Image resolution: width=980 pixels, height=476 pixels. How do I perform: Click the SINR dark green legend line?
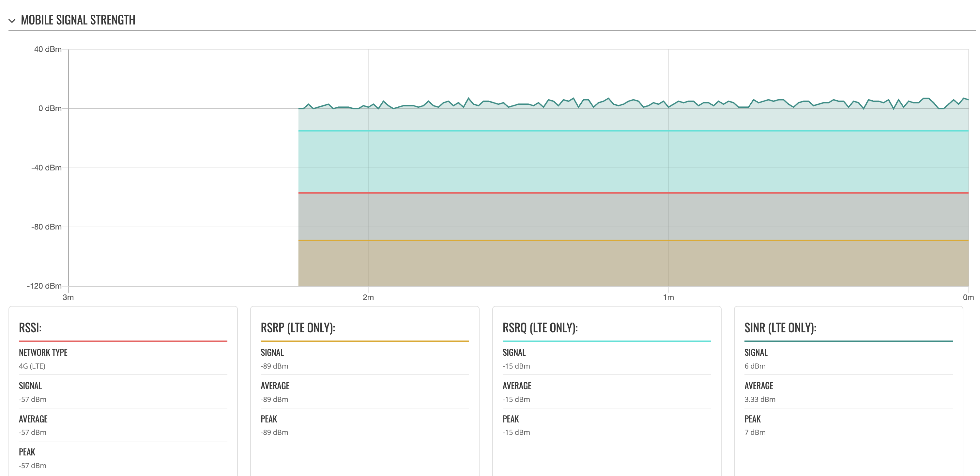pos(849,341)
